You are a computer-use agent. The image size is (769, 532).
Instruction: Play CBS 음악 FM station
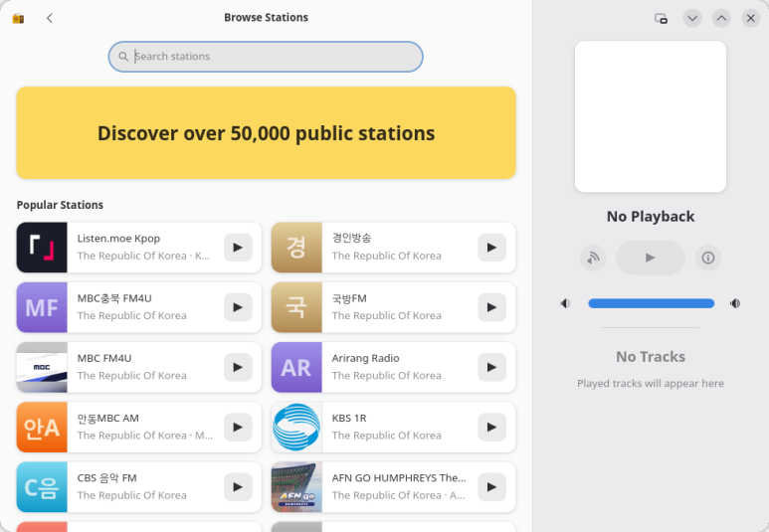click(238, 487)
